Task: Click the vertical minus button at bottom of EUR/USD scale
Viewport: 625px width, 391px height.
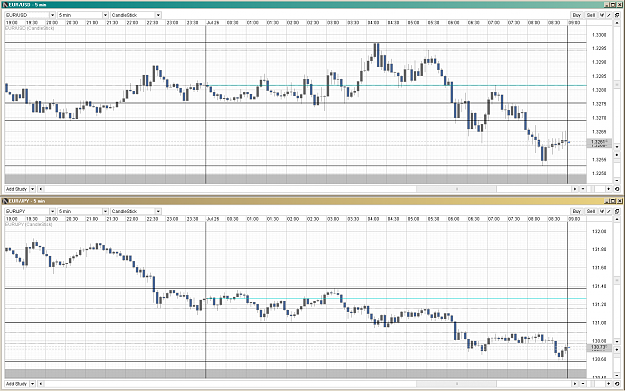Action: [x=617, y=181]
